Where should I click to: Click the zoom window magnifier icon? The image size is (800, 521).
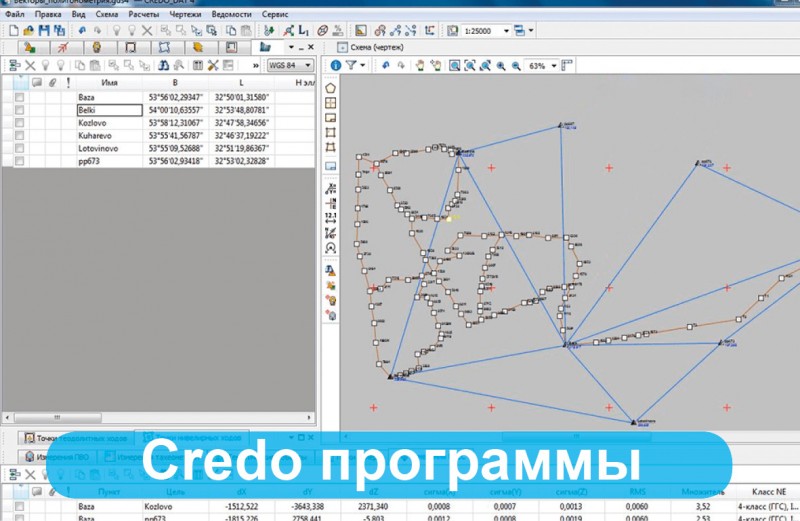tap(454, 65)
